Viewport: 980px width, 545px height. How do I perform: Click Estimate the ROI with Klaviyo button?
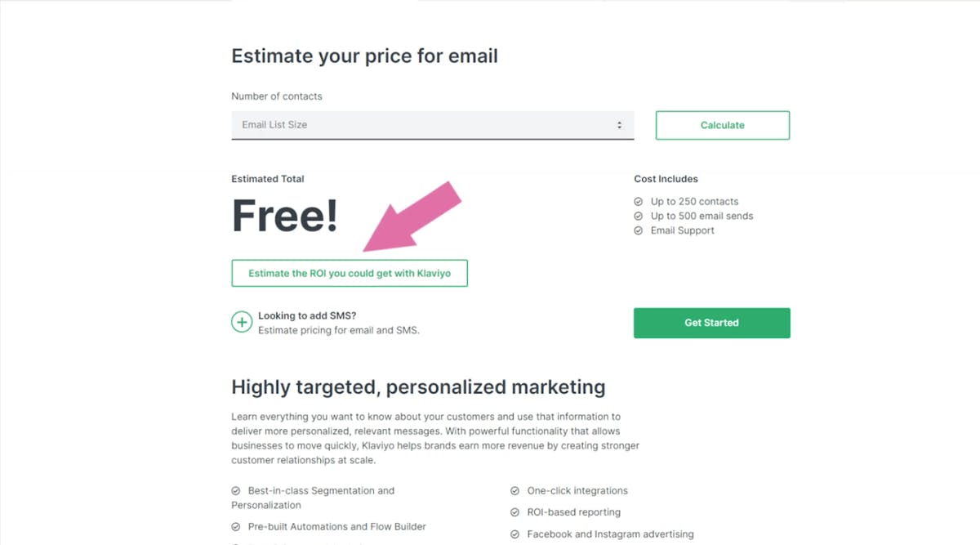(350, 273)
